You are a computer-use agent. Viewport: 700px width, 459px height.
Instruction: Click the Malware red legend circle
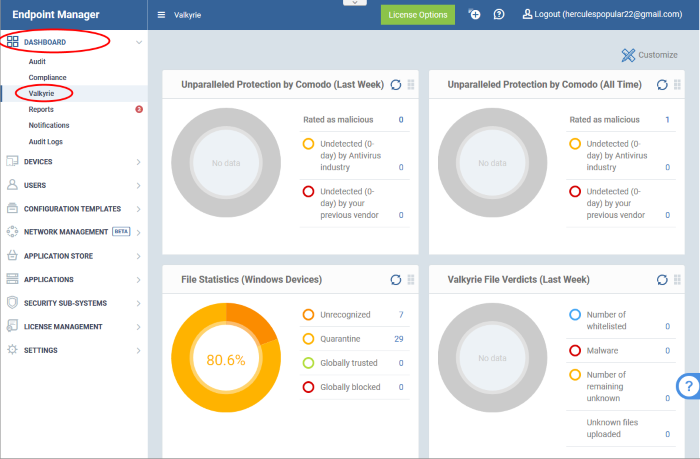click(575, 351)
